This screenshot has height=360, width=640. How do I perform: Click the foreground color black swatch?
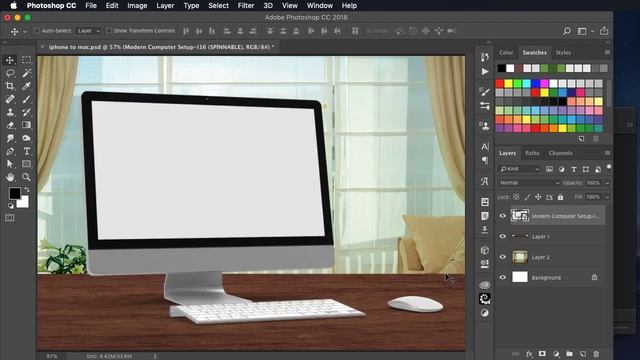coord(15,193)
